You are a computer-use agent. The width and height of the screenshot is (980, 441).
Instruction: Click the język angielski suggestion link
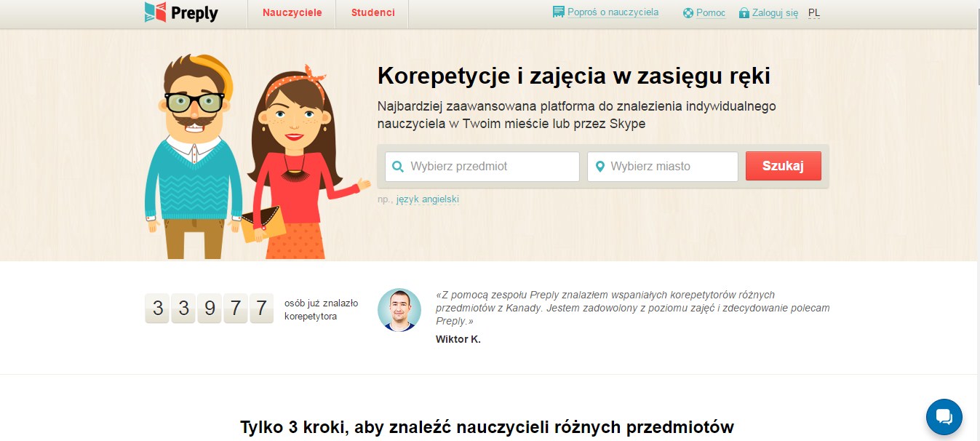click(x=428, y=199)
